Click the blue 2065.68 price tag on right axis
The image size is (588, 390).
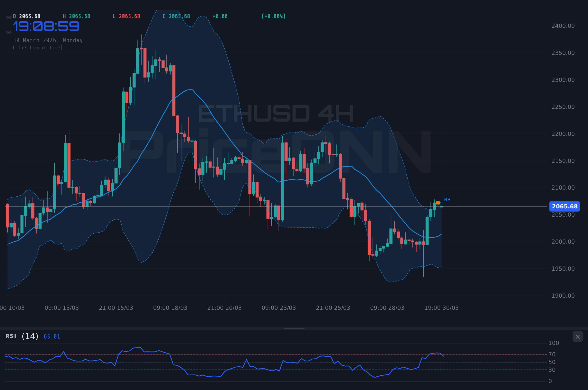coord(564,206)
